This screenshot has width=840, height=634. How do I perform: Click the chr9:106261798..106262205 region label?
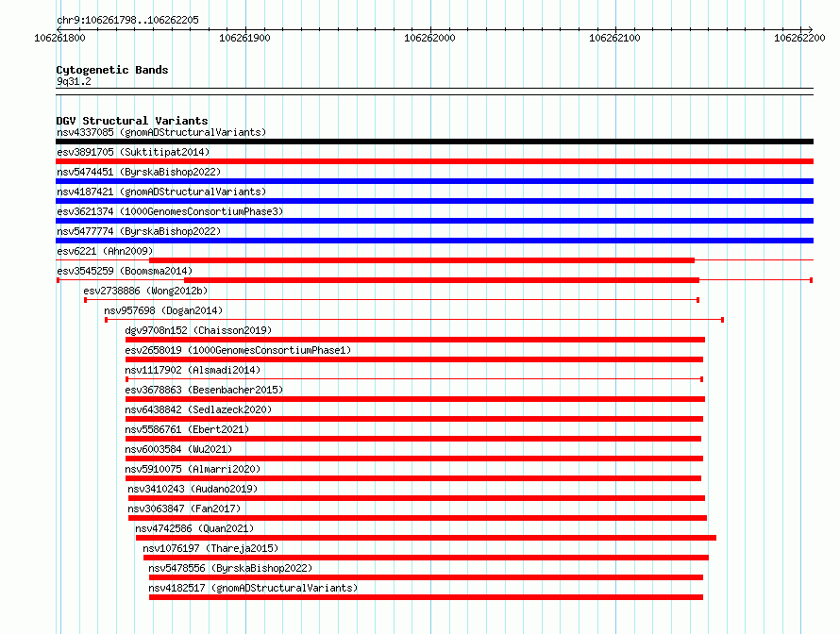tap(127, 20)
